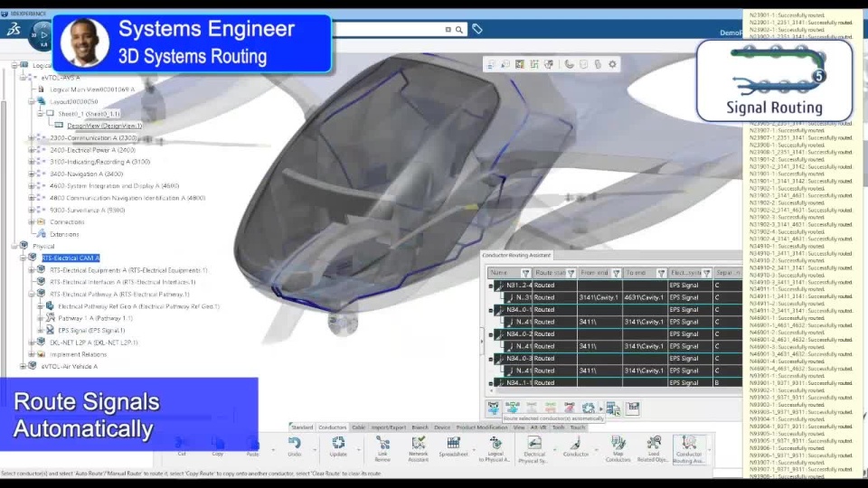The width and height of the screenshot is (868, 488).
Task: Switch to the Cable tab
Action: (359, 427)
